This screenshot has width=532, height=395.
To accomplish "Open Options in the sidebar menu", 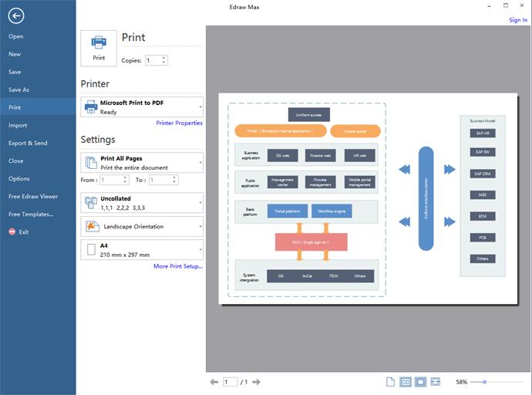I will (x=19, y=178).
